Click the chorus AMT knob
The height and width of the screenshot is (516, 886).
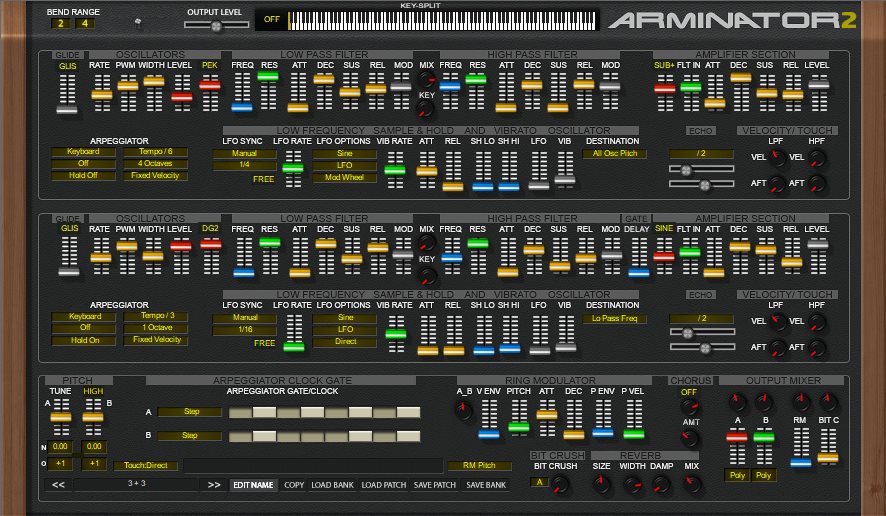click(x=689, y=439)
